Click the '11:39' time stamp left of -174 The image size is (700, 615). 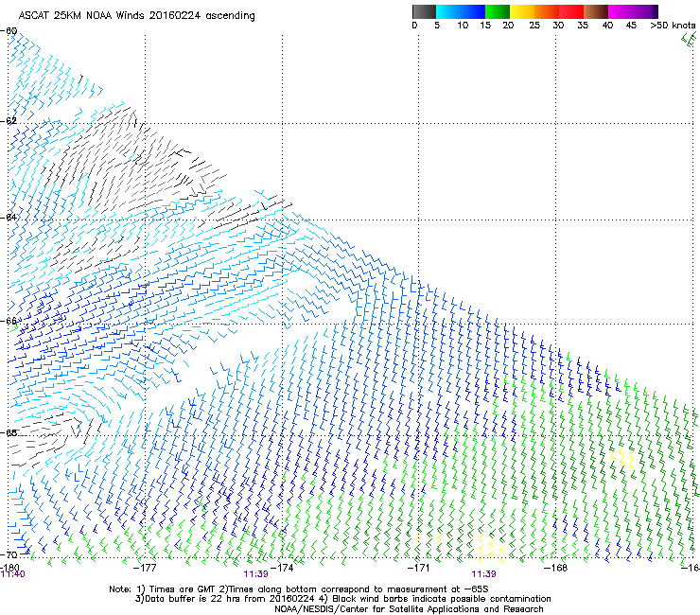255,574
